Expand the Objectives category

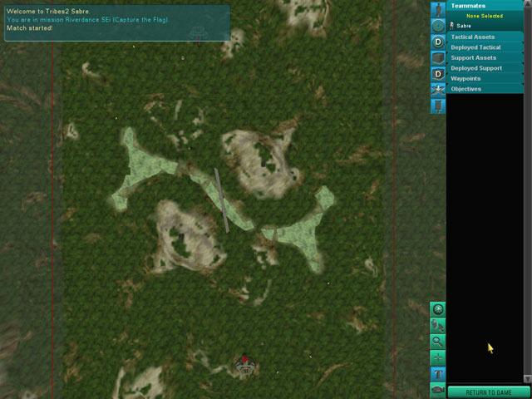click(485, 89)
